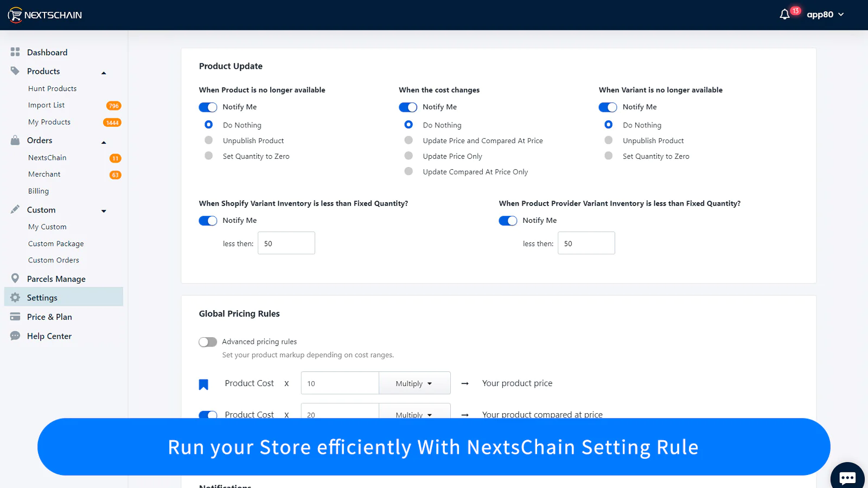Select Unpublish Product under variant unavailable

coord(609,140)
